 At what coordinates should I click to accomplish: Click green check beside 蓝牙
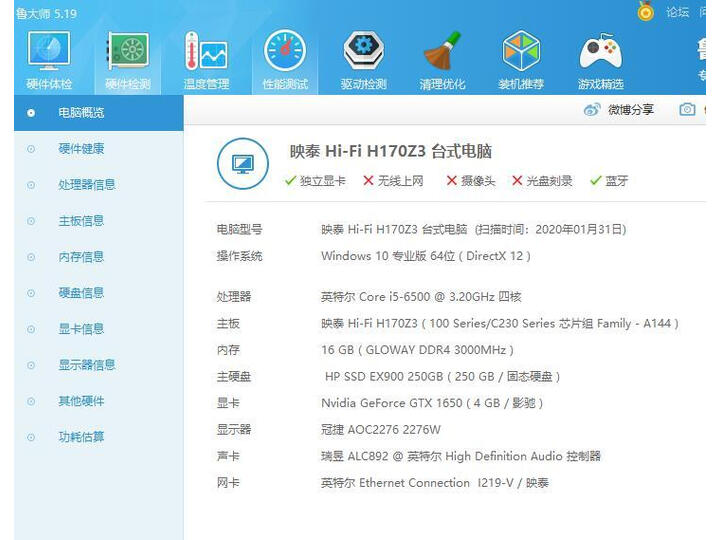point(596,181)
